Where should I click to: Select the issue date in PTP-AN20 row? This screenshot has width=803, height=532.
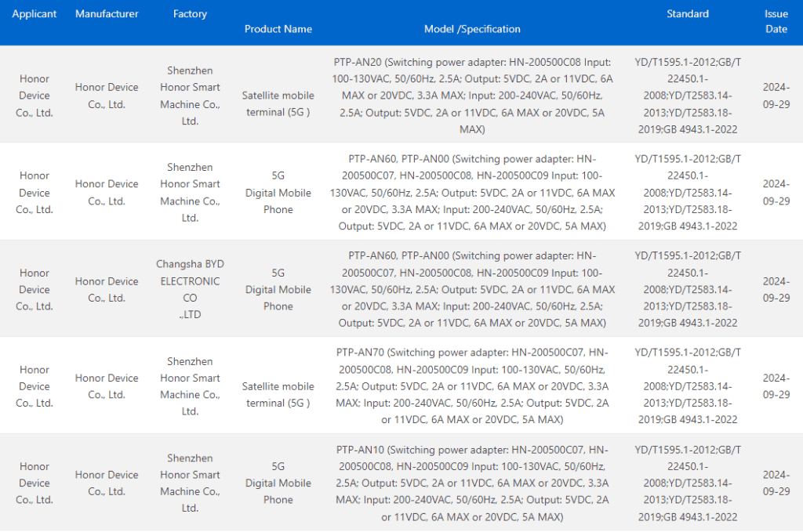click(776, 96)
